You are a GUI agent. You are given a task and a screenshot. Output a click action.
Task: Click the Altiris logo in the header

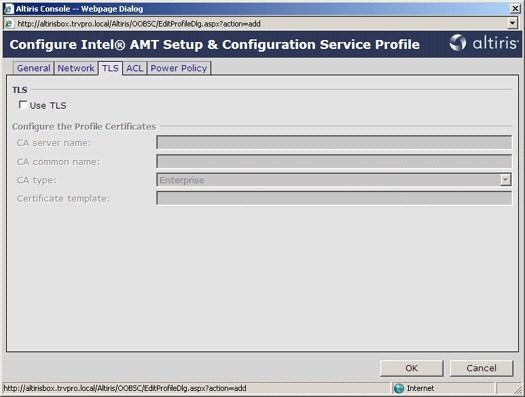[x=483, y=43]
